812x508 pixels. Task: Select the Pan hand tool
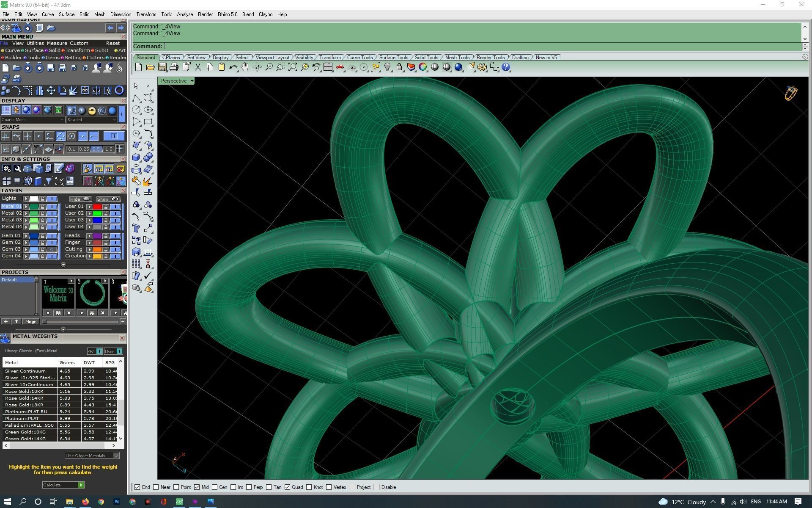pyautogui.click(x=245, y=67)
